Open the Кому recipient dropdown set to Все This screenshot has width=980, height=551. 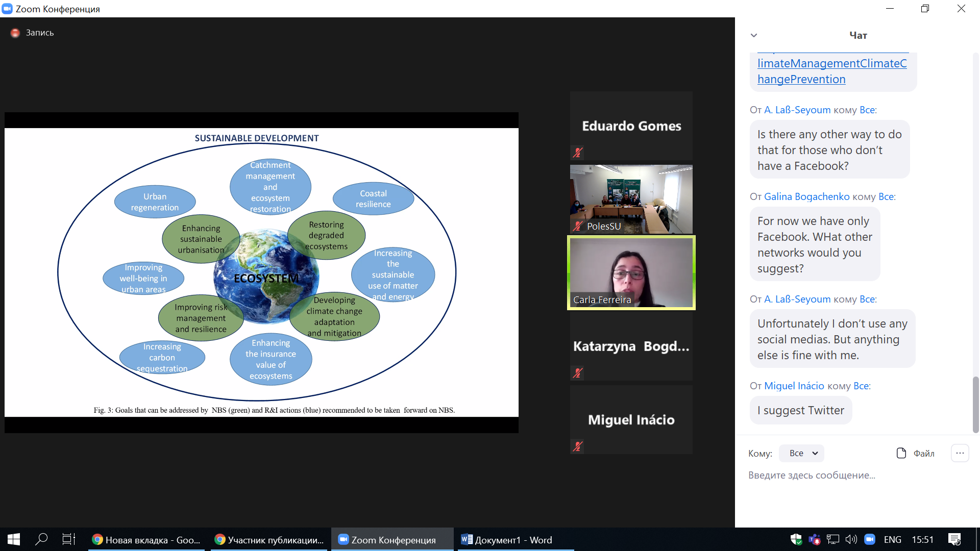[801, 453]
